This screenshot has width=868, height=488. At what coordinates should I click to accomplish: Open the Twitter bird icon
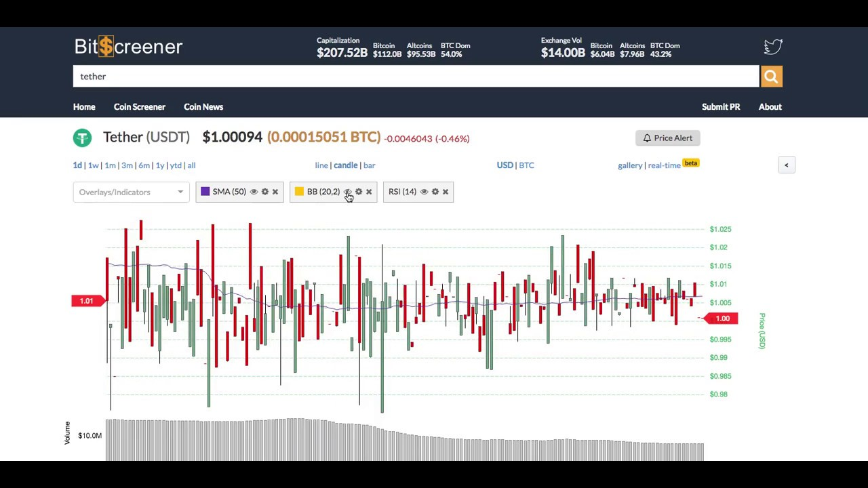(773, 46)
